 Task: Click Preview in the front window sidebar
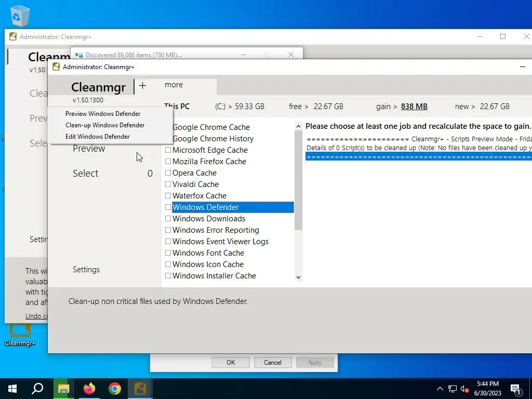tap(89, 149)
